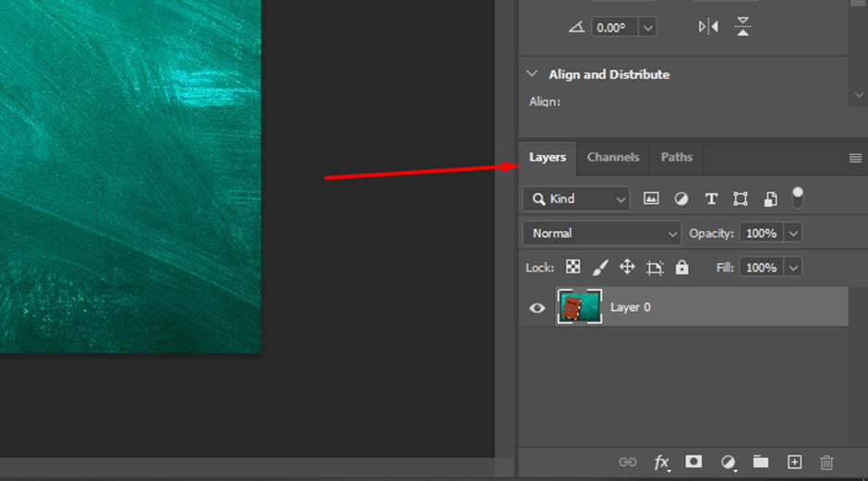Open the Normal blend mode dropdown
Image resolution: width=868 pixels, height=481 pixels.
(x=602, y=234)
